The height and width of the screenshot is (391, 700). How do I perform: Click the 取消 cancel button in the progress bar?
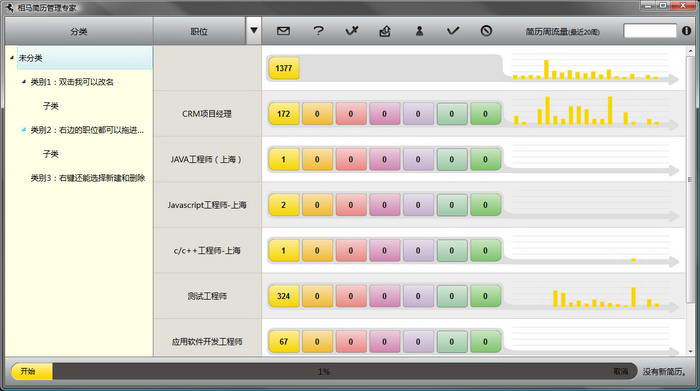621,371
